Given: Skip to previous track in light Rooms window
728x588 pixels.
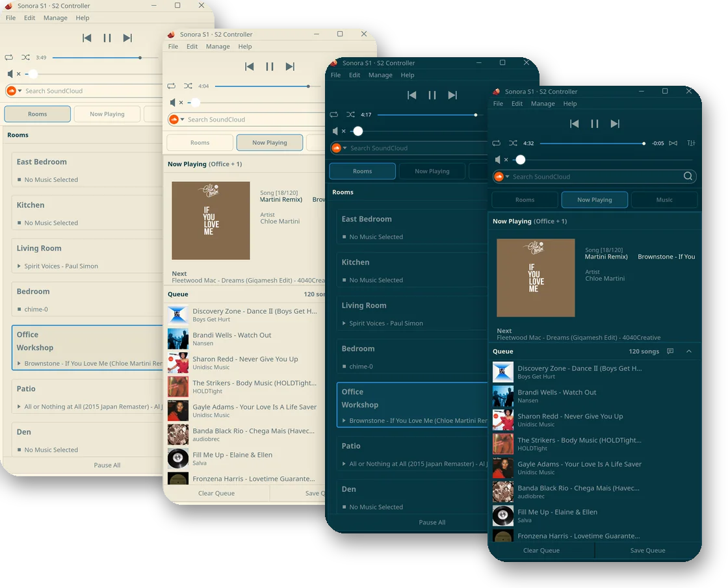Looking at the screenshot, I should tap(87, 38).
